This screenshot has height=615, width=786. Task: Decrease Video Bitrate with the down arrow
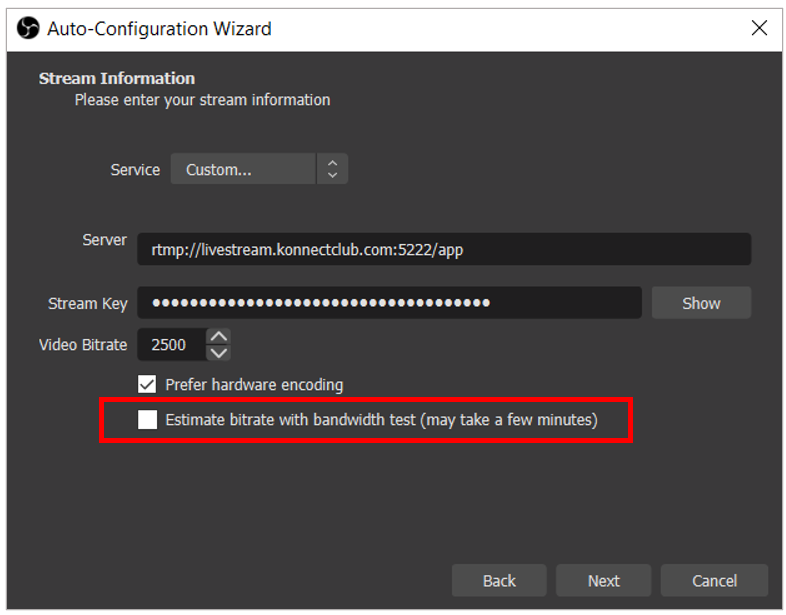pyautogui.click(x=218, y=352)
